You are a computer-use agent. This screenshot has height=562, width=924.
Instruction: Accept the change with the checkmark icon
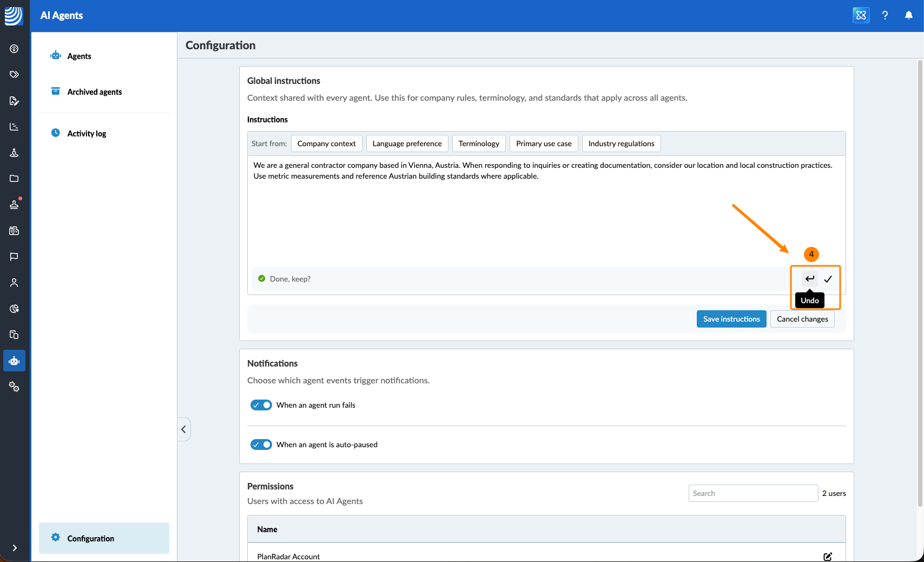point(828,279)
